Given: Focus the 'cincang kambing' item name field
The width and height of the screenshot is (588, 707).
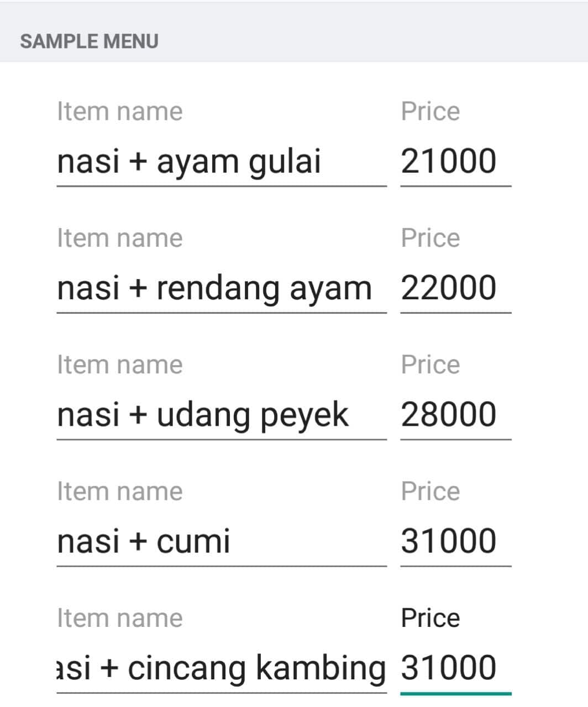Looking at the screenshot, I should click(x=221, y=668).
